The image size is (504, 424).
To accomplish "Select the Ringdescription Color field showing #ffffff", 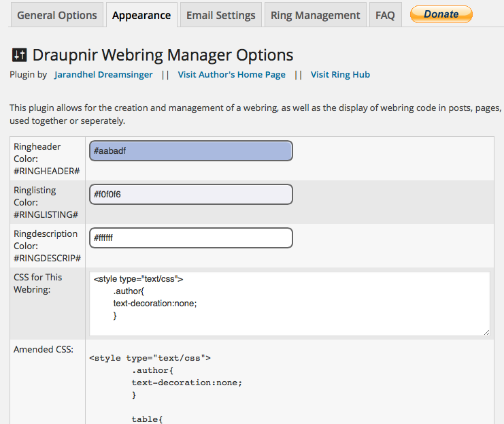I will click(x=190, y=238).
